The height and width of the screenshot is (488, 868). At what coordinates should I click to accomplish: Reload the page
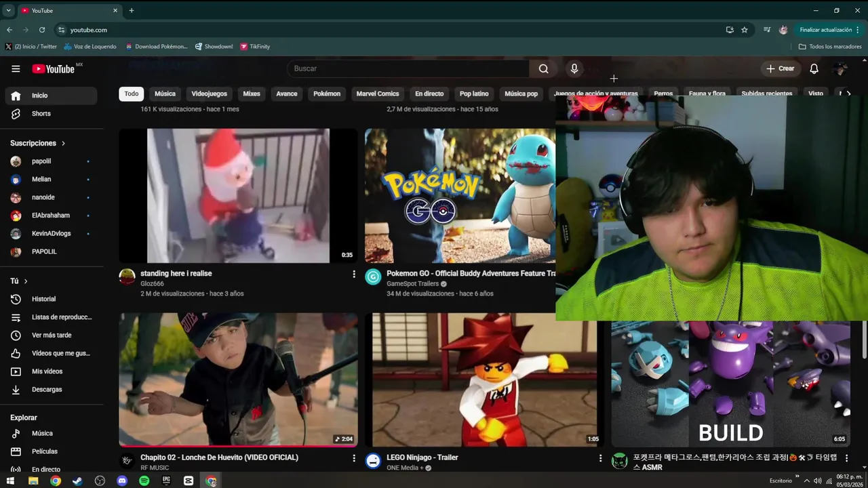(x=42, y=30)
